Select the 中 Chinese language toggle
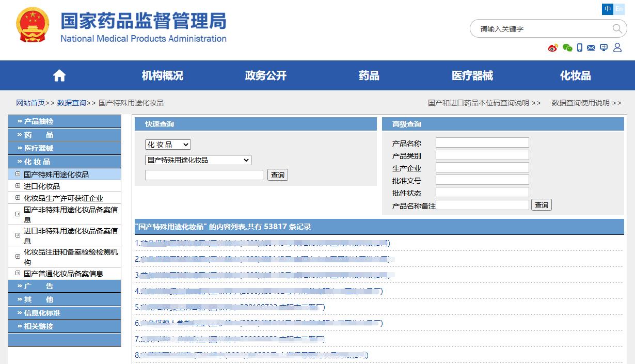This screenshot has width=635, height=364. click(608, 9)
